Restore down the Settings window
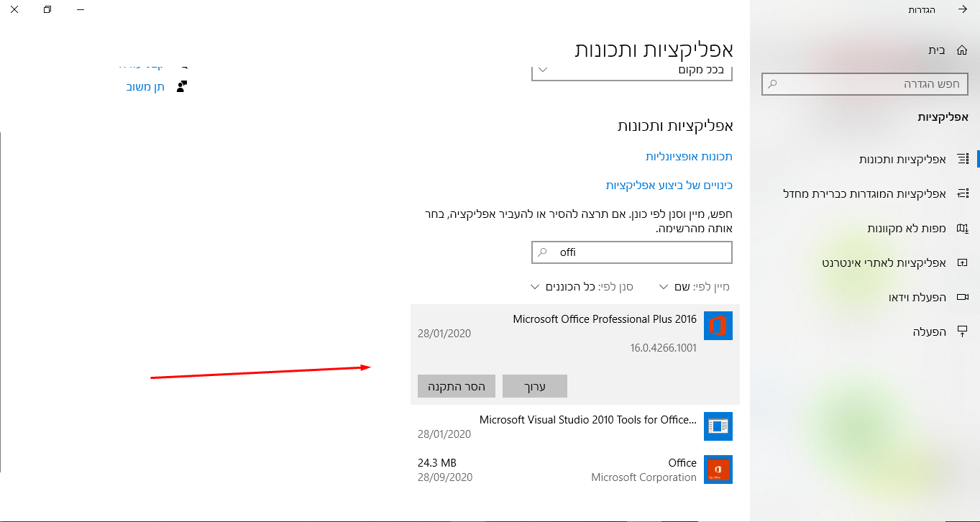This screenshot has height=522, width=980. 47,9
